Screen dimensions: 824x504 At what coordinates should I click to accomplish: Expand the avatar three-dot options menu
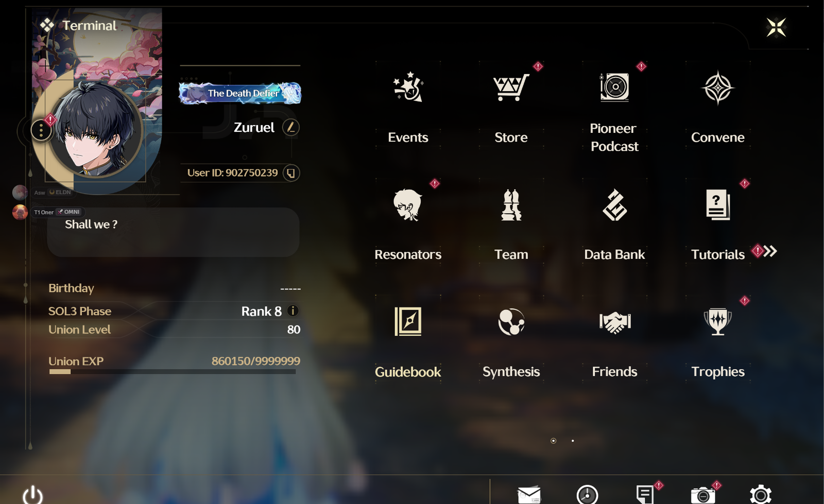click(41, 130)
